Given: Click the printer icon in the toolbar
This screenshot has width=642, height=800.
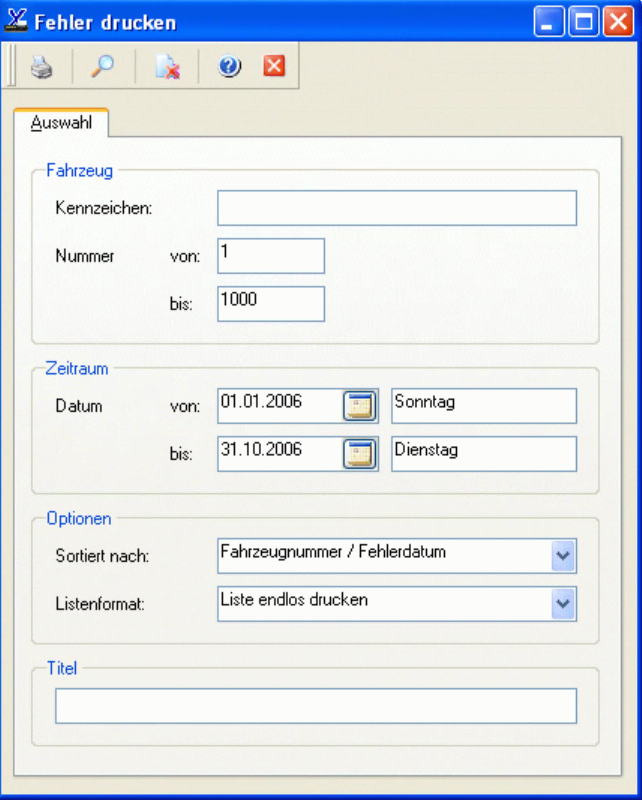Looking at the screenshot, I should pos(40,67).
